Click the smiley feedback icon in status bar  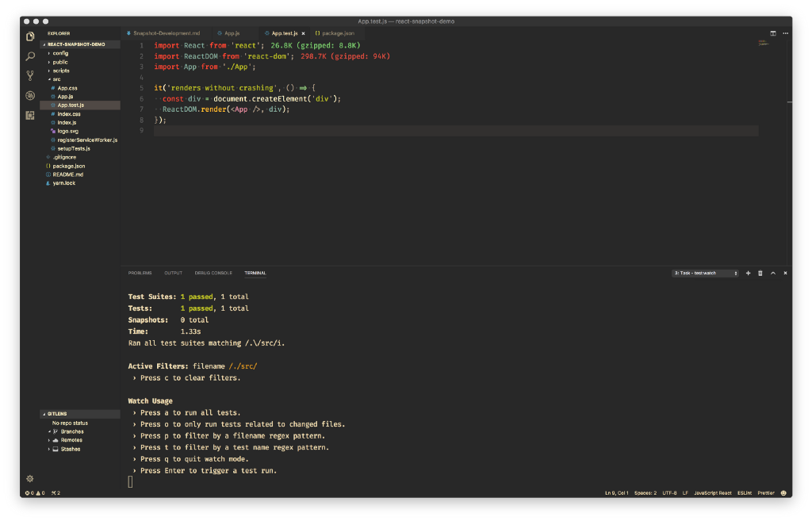(x=783, y=492)
